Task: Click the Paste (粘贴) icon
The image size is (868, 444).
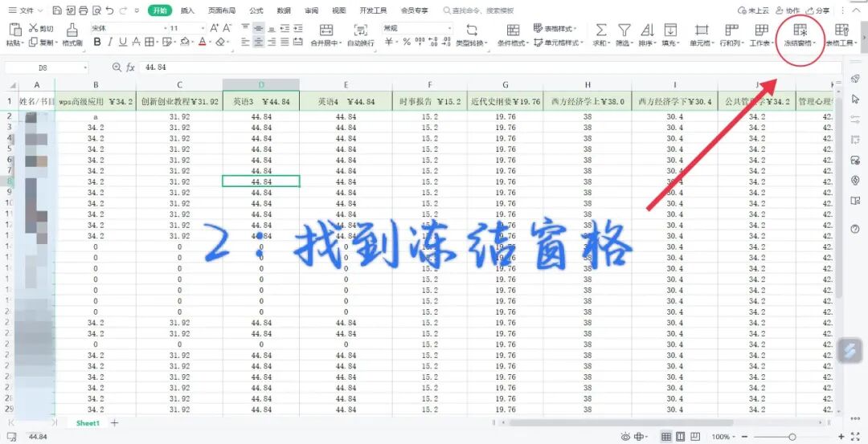Action: pos(15,29)
